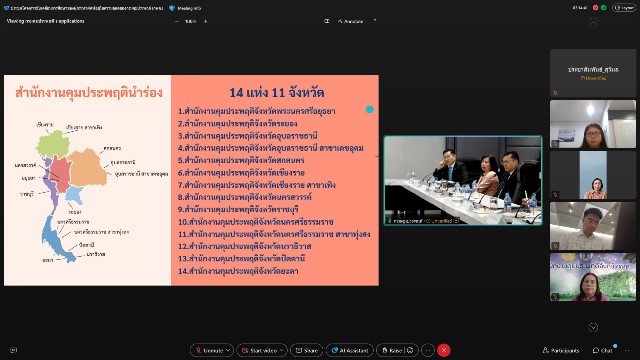Open the Chat panel
The width and height of the screenshot is (640, 360).
click(x=602, y=350)
